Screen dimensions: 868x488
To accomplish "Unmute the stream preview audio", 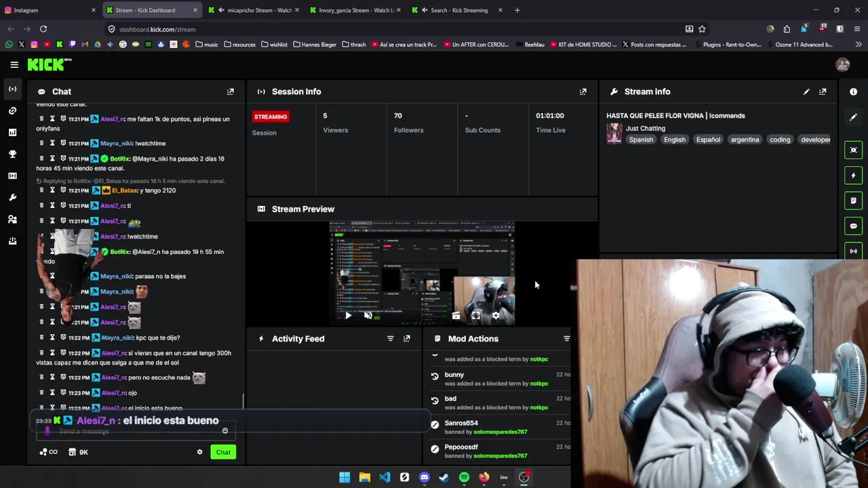I will tap(368, 315).
